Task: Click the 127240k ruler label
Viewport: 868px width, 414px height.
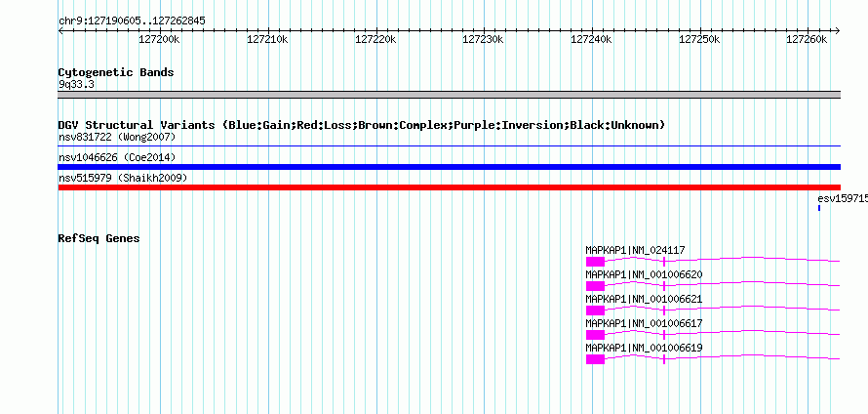Action: click(591, 40)
